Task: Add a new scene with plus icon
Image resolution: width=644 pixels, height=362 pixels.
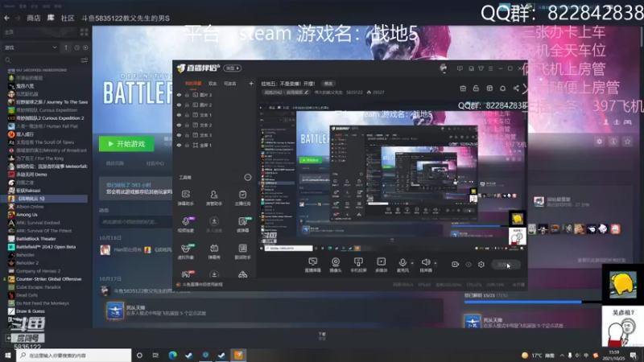Action: 251,84
